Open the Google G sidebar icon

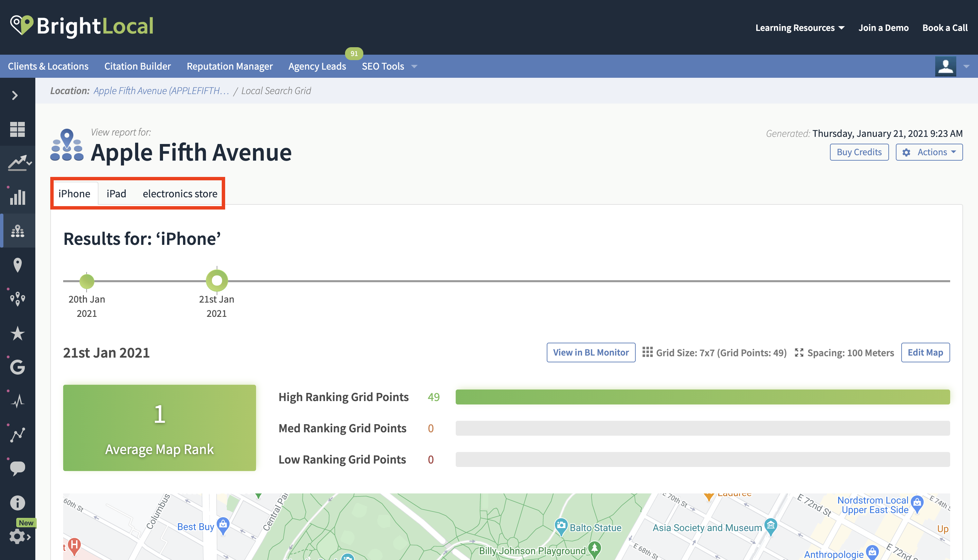click(x=18, y=367)
